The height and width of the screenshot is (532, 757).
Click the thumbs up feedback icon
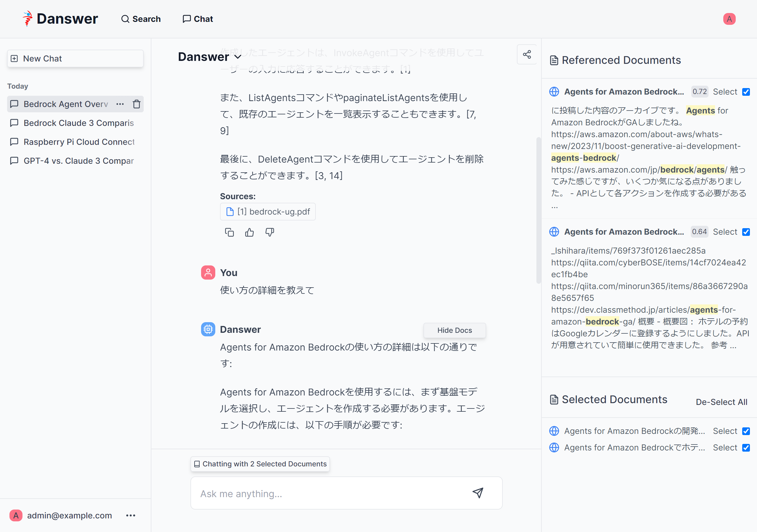(x=249, y=232)
